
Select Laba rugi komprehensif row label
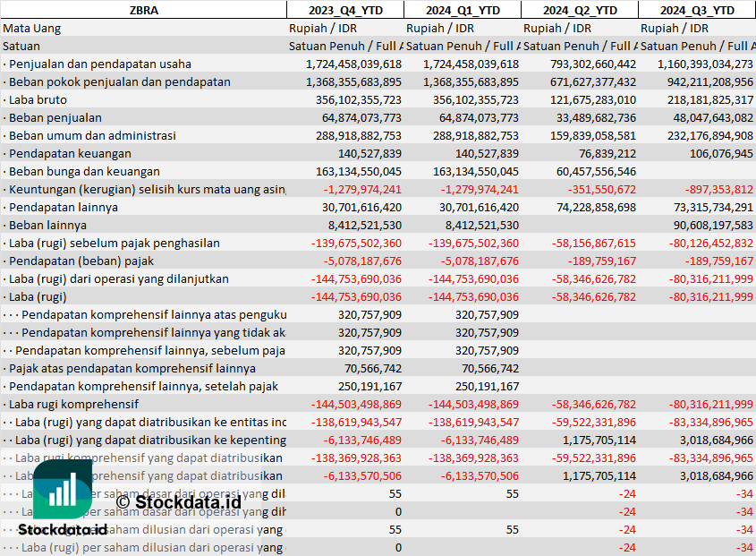[73, 404]
